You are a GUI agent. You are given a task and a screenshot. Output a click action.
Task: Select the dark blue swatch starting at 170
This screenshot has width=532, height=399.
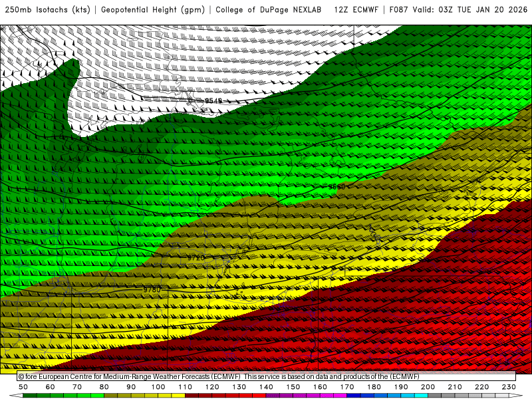click(354, 396)
